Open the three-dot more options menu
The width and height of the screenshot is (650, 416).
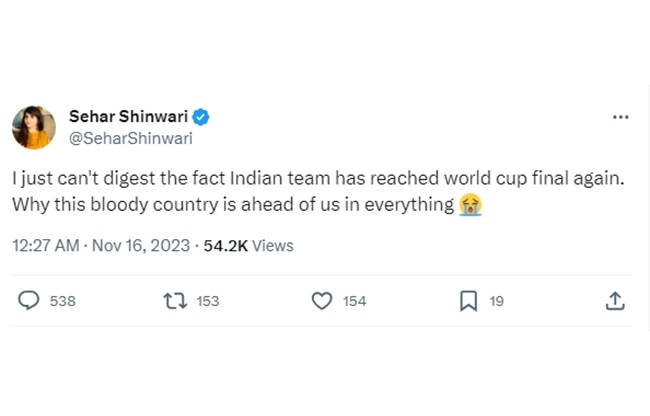(620, 118)
